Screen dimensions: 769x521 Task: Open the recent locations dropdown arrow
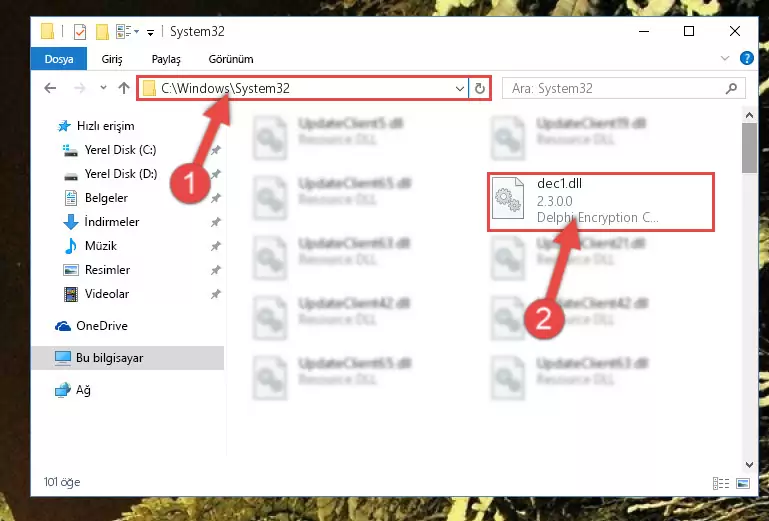(x=103, y=88)
